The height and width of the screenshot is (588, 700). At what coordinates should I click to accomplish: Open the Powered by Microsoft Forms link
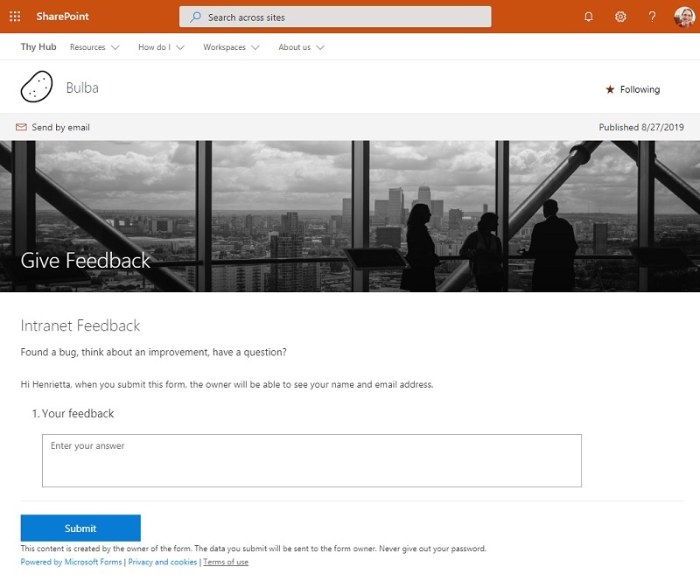point(71,562)
